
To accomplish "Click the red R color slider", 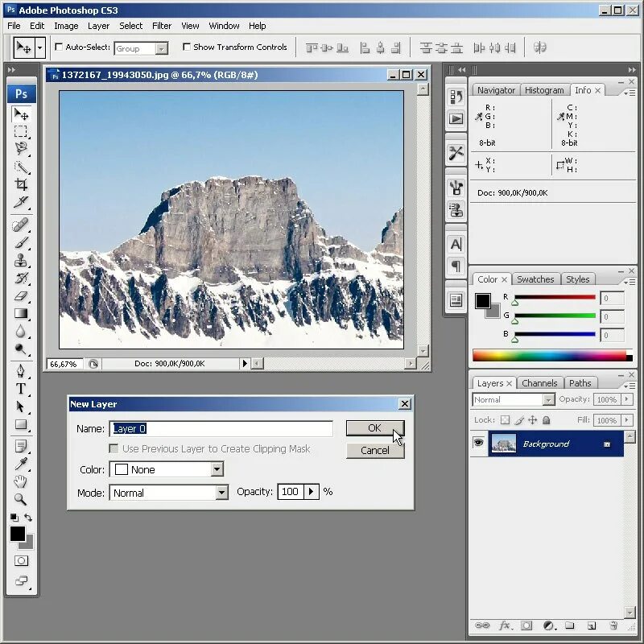I will 555,297.
